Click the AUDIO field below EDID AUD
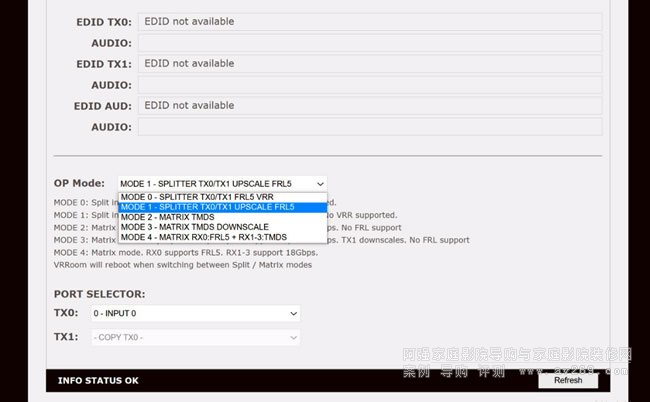650x402 pixels. (369, 127)
